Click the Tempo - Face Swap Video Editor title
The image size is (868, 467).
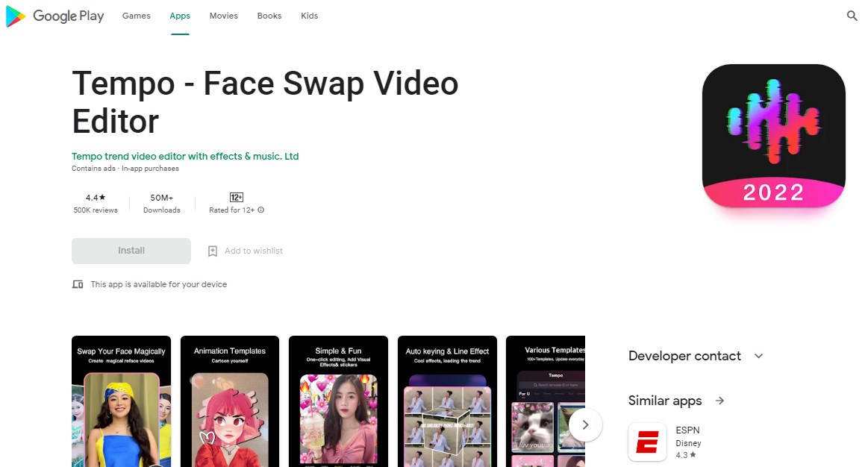(x=265, y=102)
